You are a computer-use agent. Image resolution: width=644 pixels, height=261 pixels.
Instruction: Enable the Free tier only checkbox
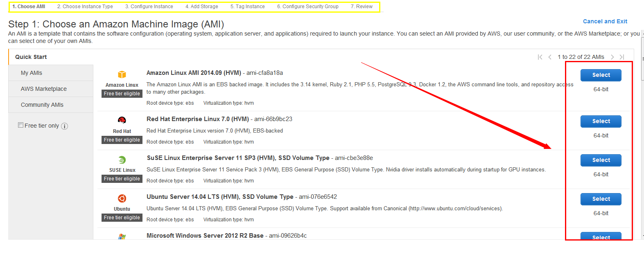pyautogui.click(x=20, y=125)
